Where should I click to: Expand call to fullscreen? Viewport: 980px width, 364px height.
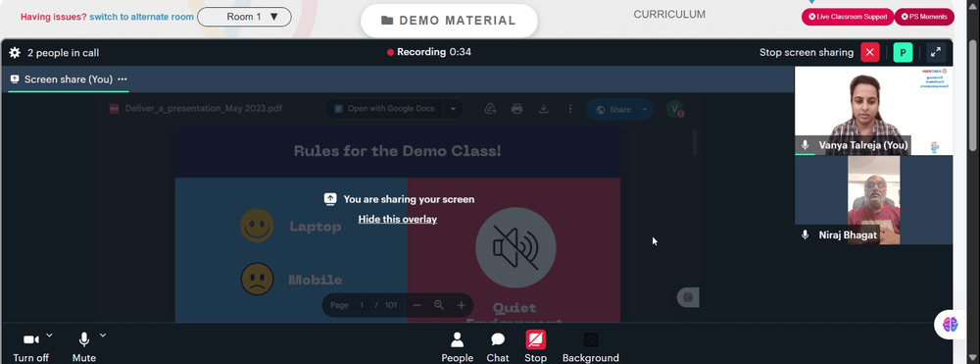tap(936, 53)
